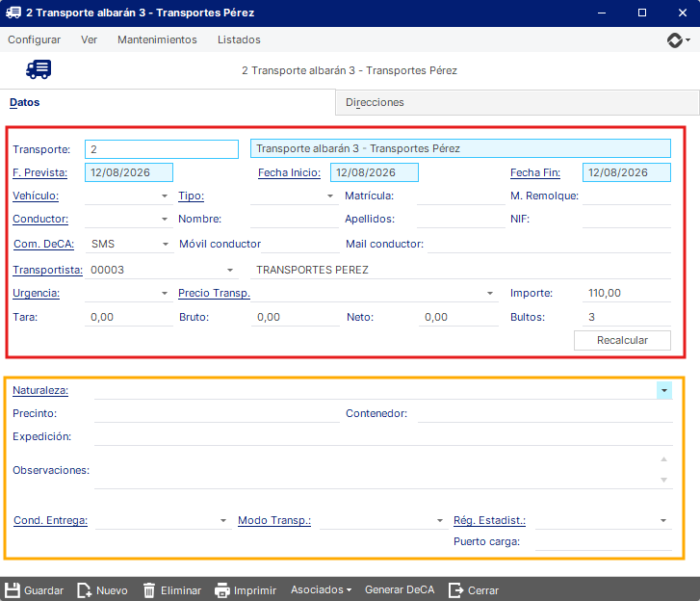
Task: Click the truck icon in the title bar
Action: (13, 13)
